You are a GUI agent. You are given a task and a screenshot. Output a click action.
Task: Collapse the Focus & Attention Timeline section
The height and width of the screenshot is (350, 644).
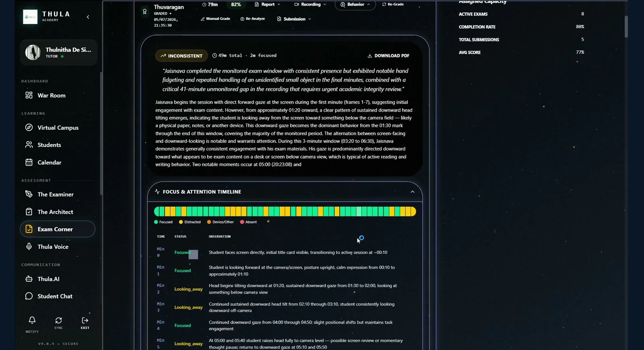click(412, 192)
